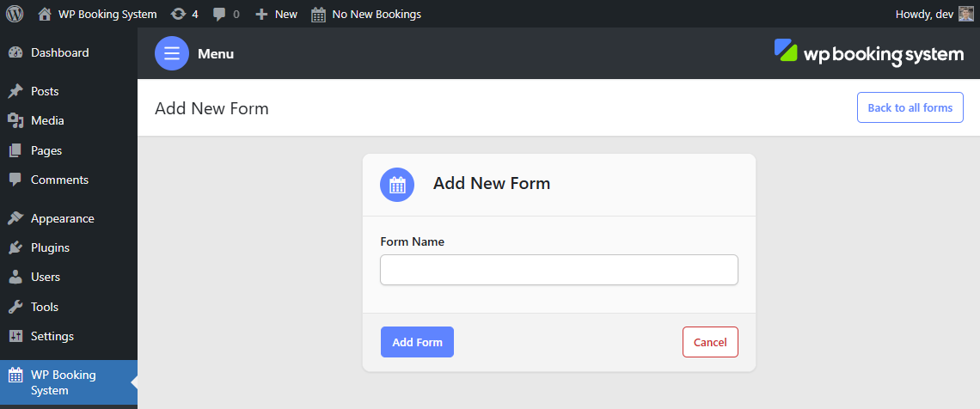
Task: Click the blue calendar icon in form card
Action: [x=397, y=185]
